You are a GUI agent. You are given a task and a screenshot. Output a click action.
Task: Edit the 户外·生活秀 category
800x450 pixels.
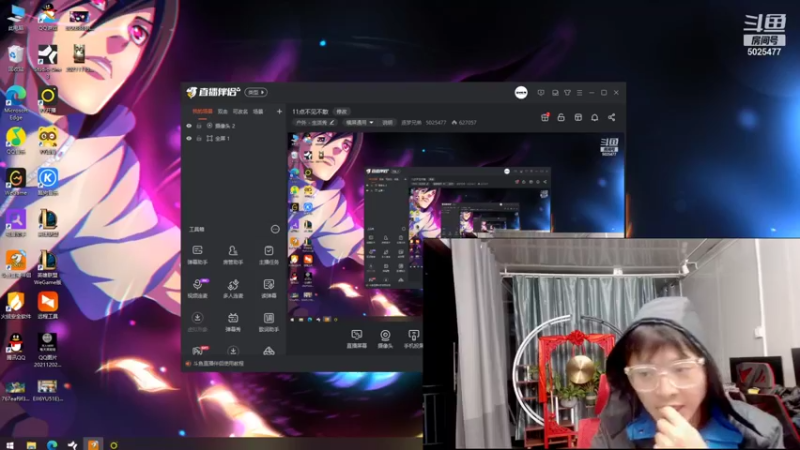[315, 122]
